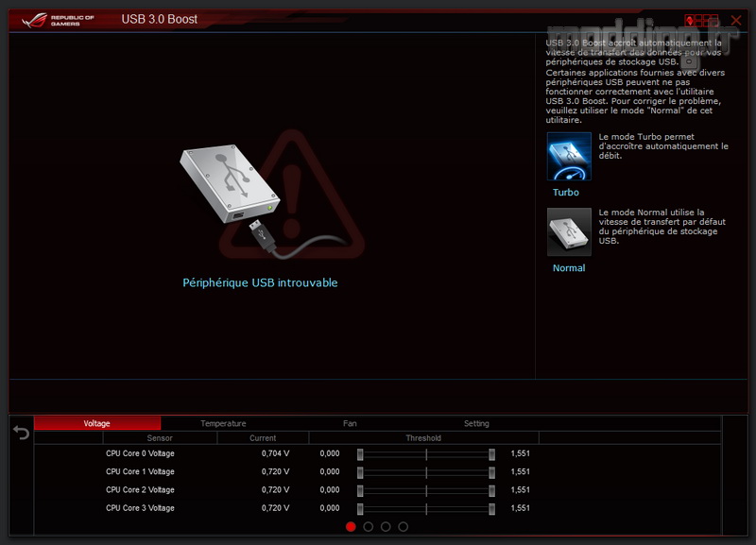Go to the fourth sensor page dot
The width and height of the screenshot is (756, 545).
point(404,527)
